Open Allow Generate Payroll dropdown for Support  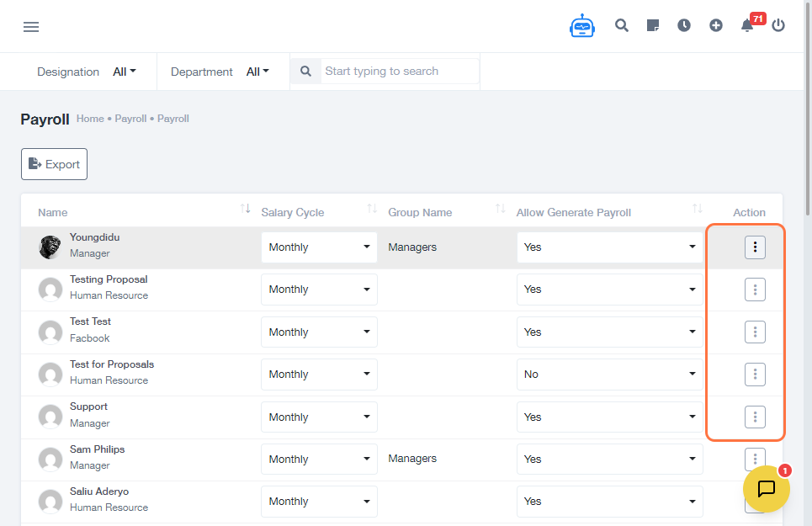pyautogui.click(x=609, y=417)
